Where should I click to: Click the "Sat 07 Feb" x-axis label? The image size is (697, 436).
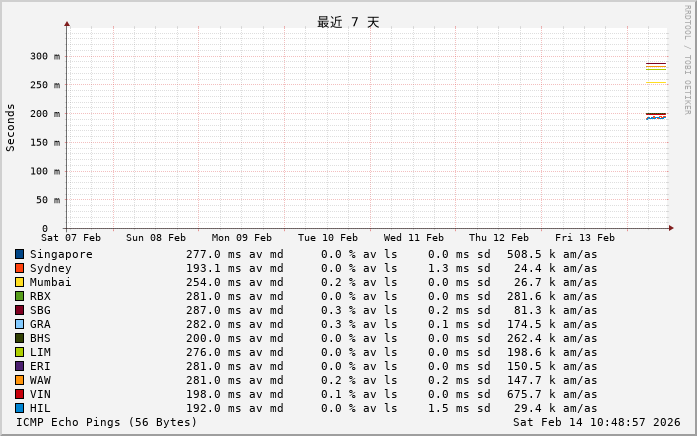point(71,238)
